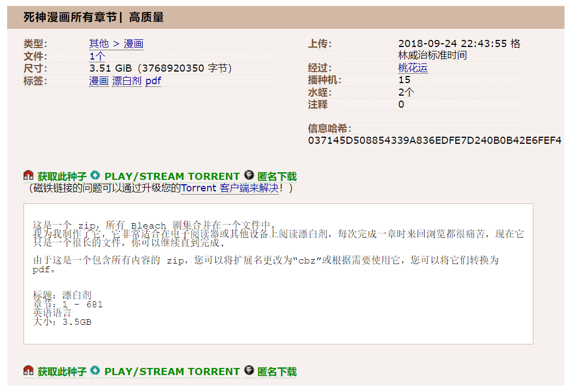This screenshot has width=570, height=392.
Task: Open the 1个 files link
Action: pyautogui.click(x=97, y=56)
